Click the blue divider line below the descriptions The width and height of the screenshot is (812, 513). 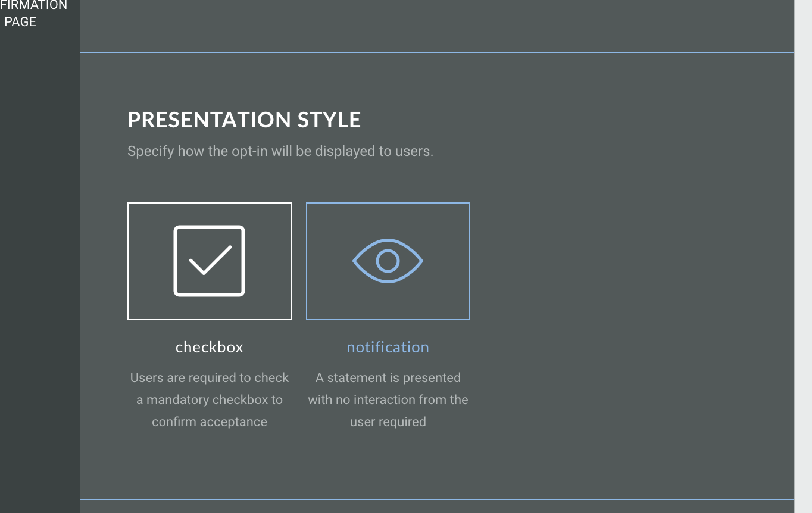[x=436, y=499]
